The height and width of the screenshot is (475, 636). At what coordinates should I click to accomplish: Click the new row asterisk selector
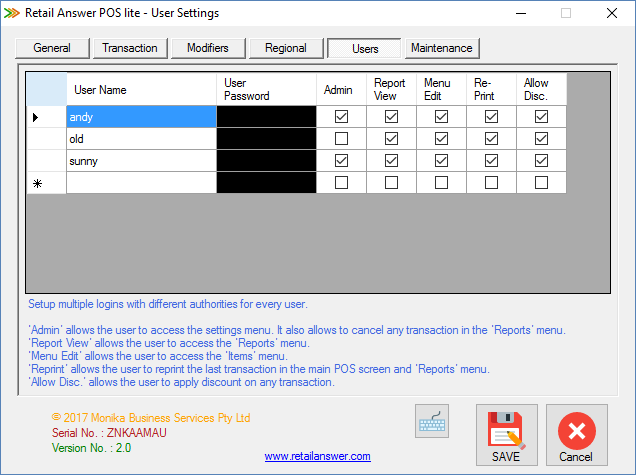pos(47,183)
